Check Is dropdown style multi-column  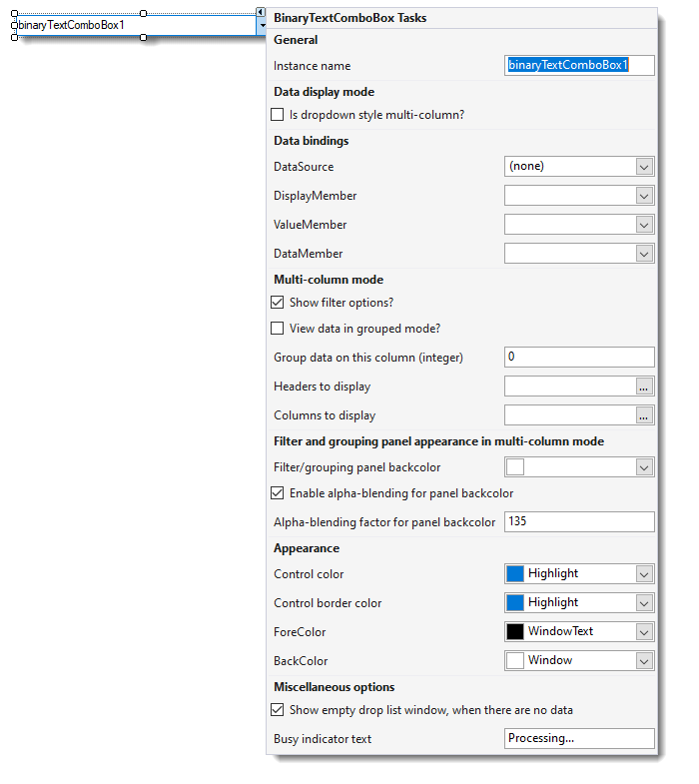pyautogui.click(x=277, y=115)
